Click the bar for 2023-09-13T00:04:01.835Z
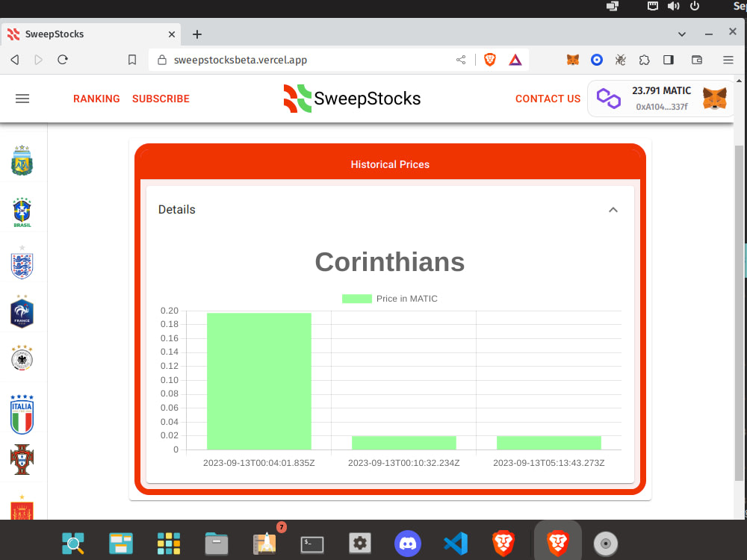747x560 pixels. click(x=258, y=381)
